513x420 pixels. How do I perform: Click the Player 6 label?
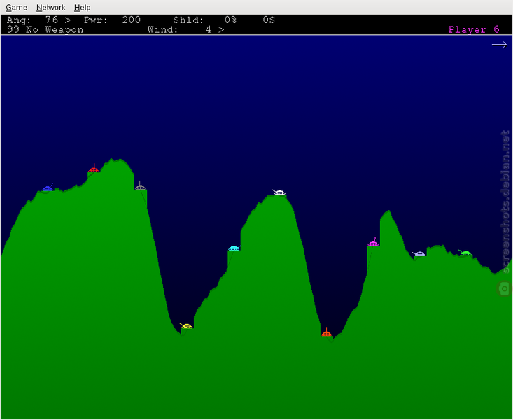pos(474,30)
